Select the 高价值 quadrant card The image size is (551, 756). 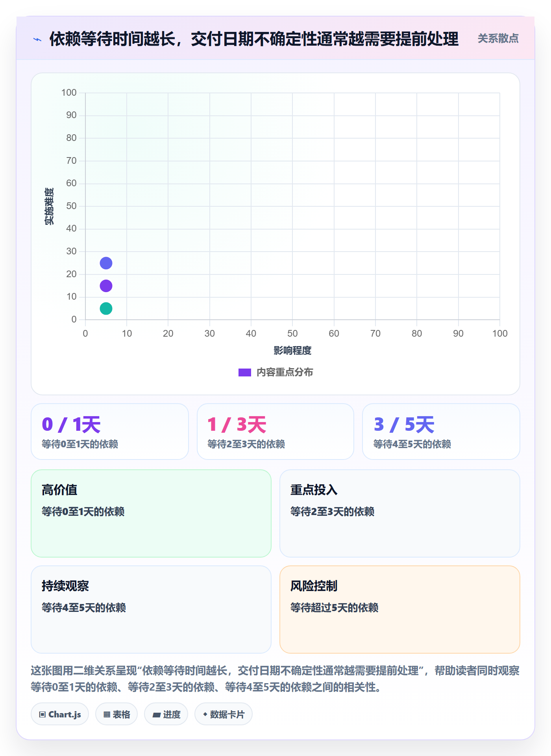[151, 513]
